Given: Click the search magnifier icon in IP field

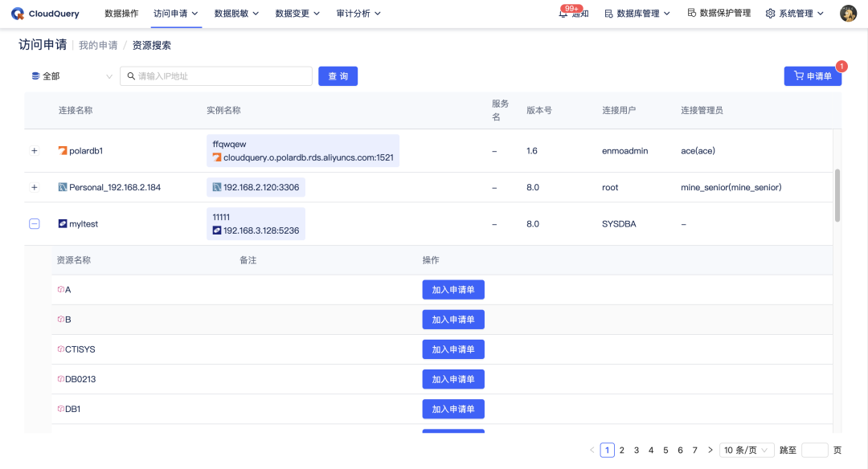Looking at the screenshot, I should [131, 75].
